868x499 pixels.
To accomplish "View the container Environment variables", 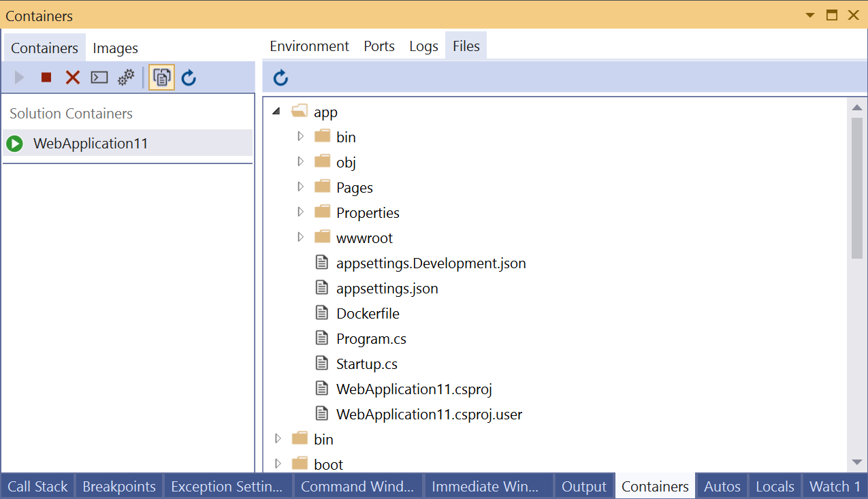I will (309, 46).
